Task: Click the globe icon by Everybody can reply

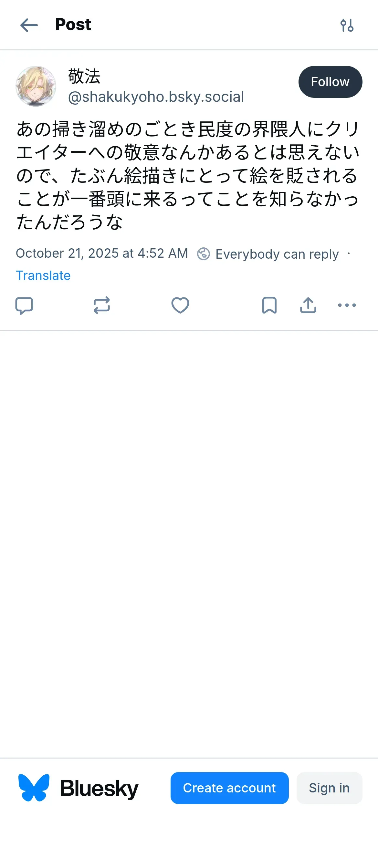Action: [203, 254]
